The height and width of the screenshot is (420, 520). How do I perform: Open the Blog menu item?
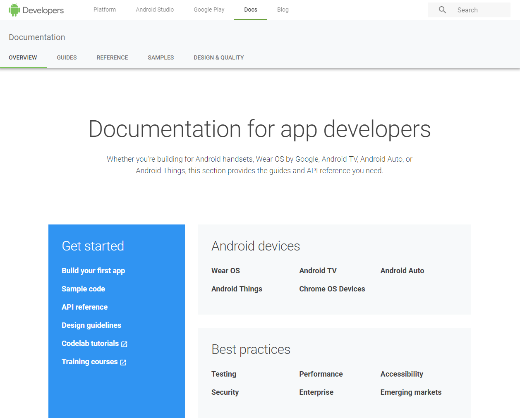(x=283, y=10)
